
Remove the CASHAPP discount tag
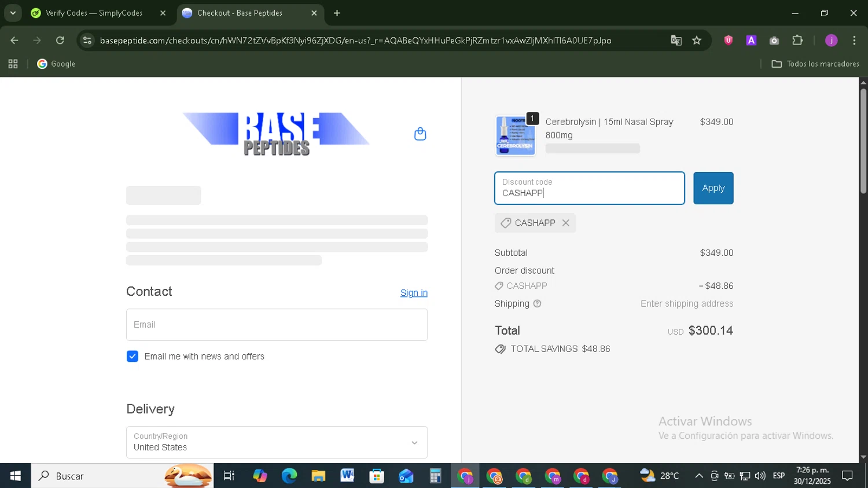[x=565, y=223]
